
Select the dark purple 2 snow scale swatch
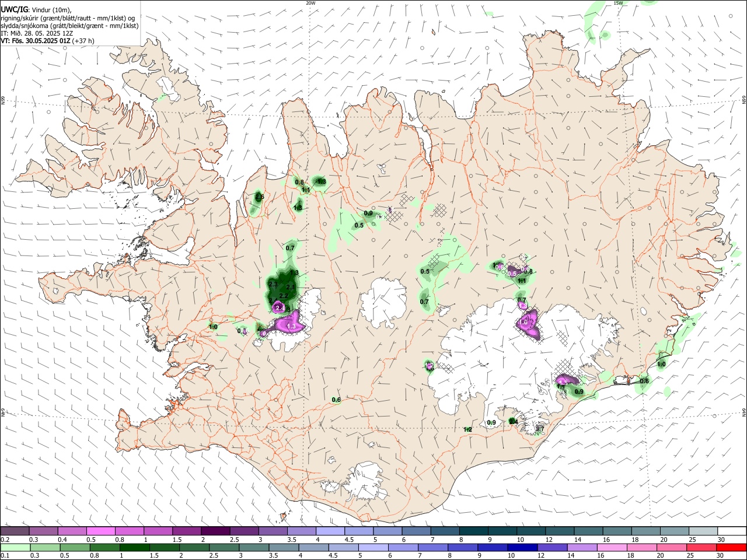[x=215, y=531]
